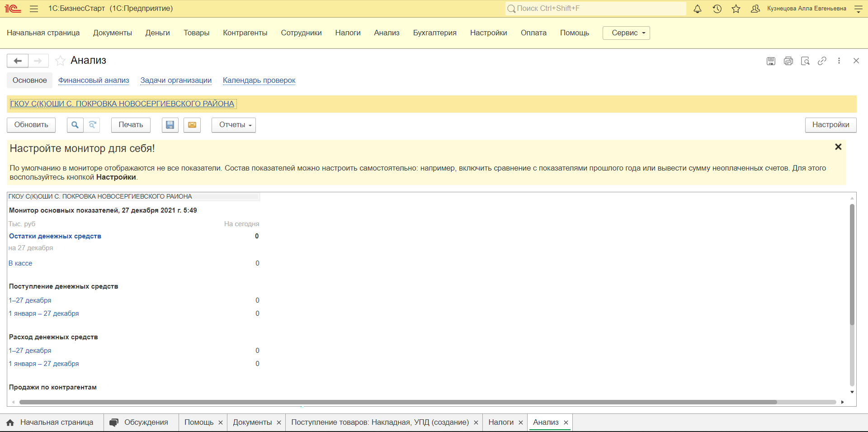This screenshot has width=868, height=432.
Task: Expand the Сервис dropdown
Action: [x=626, y=33]
